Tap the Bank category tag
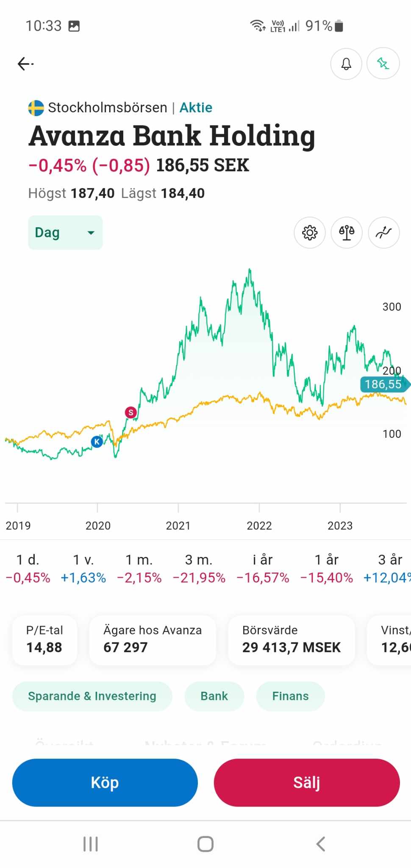Viewport: 411px width, 868px height. pos(214,696)
